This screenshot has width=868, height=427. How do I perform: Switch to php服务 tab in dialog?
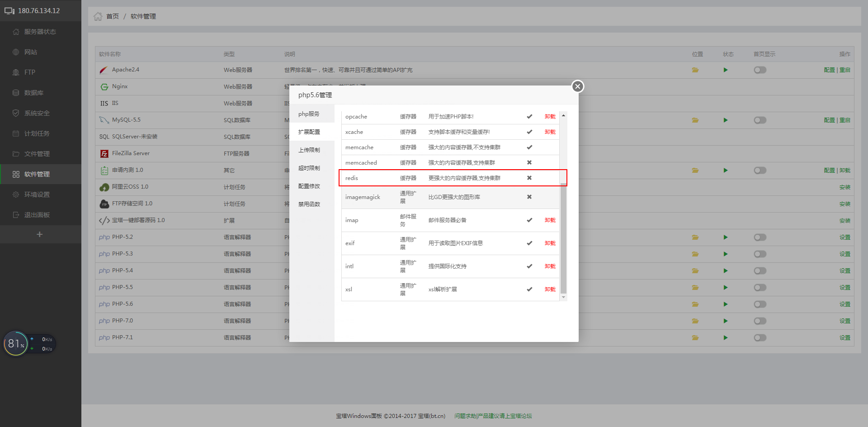(312, 114)
